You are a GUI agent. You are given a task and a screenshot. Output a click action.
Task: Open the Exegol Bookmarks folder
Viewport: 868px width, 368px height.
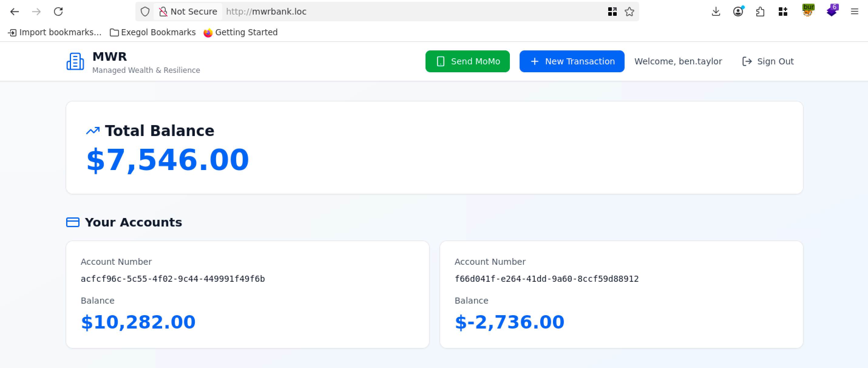pyautogui.click(x=153, y=32)
